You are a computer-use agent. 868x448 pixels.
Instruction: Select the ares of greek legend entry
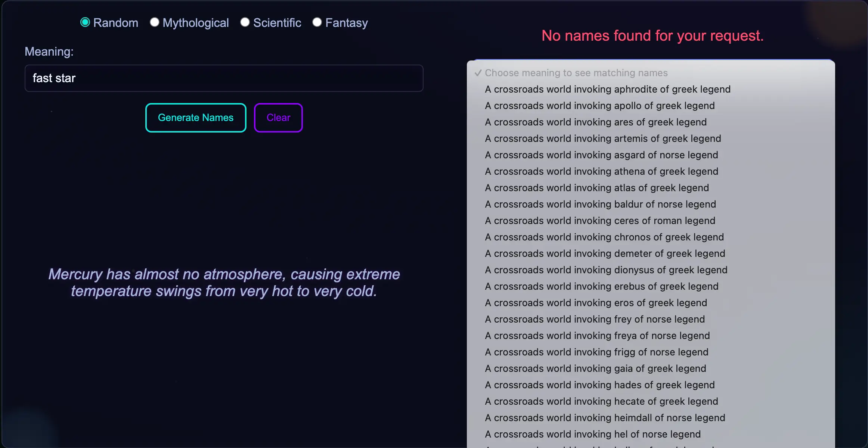click(595, 122)
